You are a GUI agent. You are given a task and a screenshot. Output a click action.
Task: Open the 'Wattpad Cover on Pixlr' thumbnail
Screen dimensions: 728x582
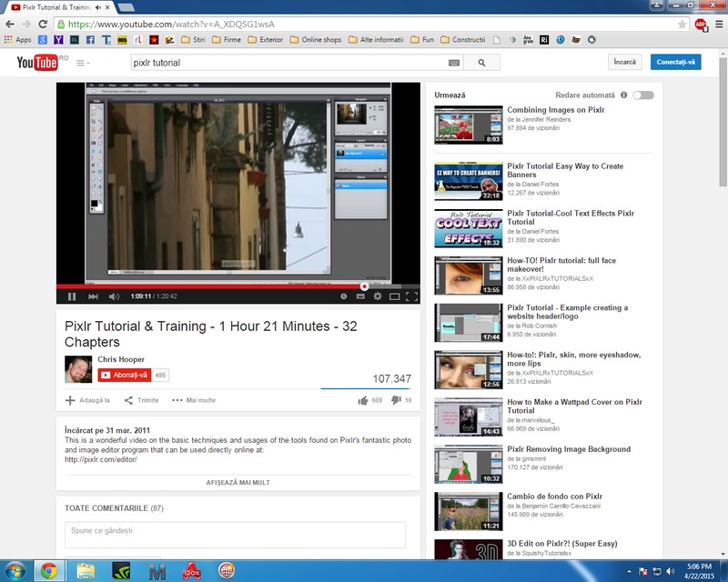469,417
